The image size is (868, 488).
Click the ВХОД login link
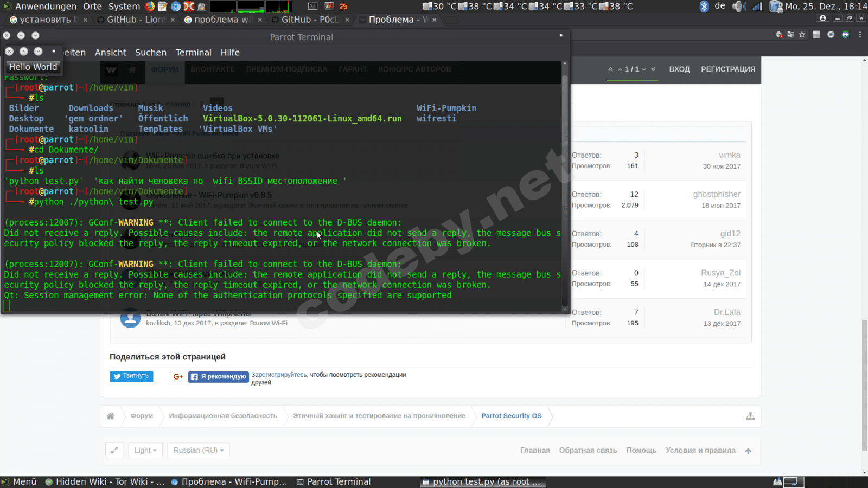point(679,69)
